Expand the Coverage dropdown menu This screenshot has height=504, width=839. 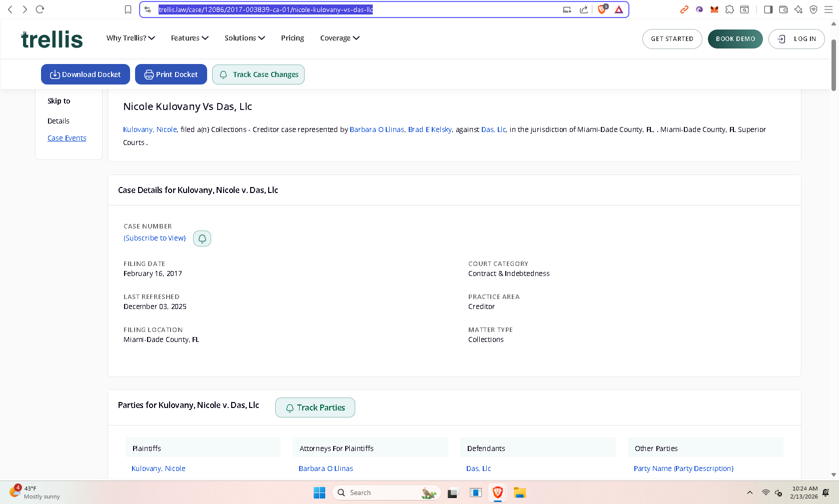(340, 38)
